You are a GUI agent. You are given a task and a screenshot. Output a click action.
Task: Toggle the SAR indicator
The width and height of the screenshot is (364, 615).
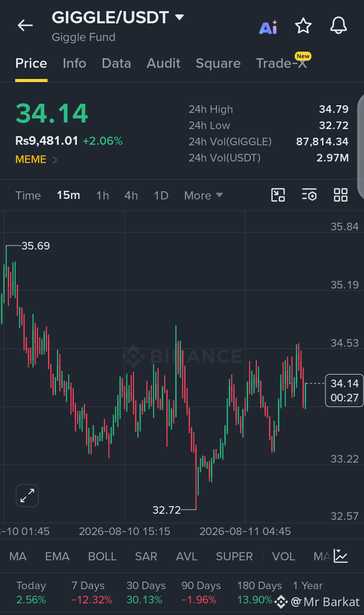146,556
